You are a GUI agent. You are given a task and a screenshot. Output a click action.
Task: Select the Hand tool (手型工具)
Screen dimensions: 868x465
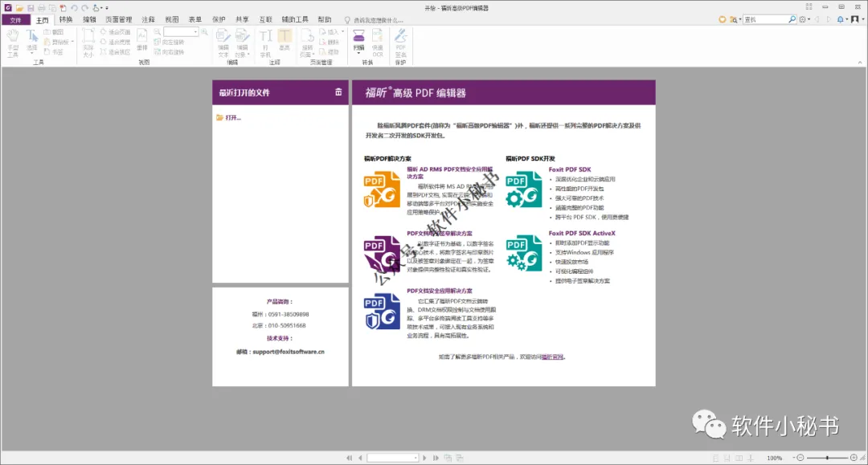[13, 43]
